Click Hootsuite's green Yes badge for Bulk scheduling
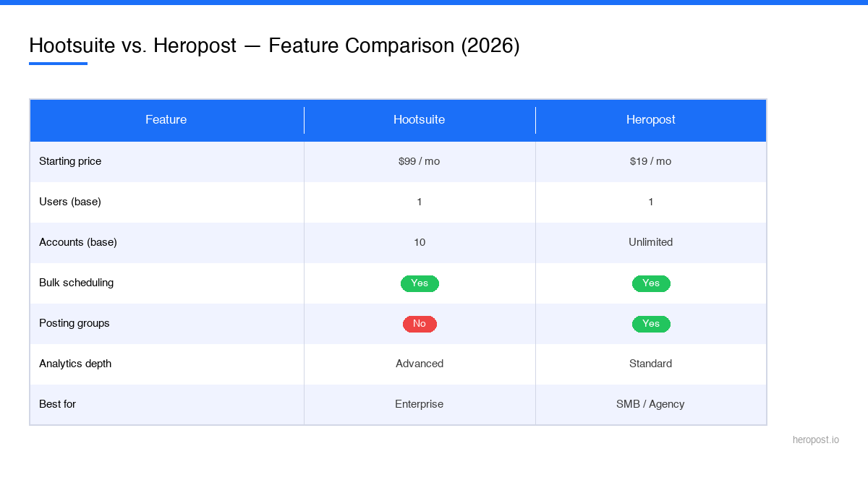This screenshot has width=868, height=480. [420, 283]
